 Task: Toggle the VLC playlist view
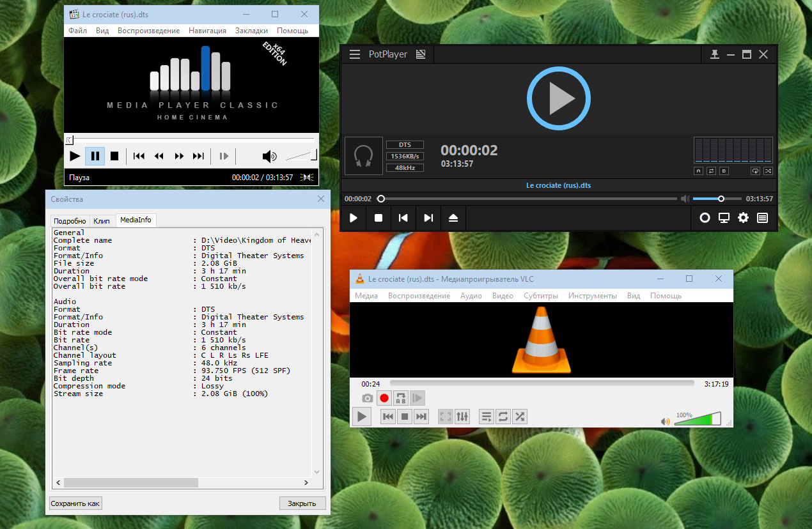tap(486, 417)
